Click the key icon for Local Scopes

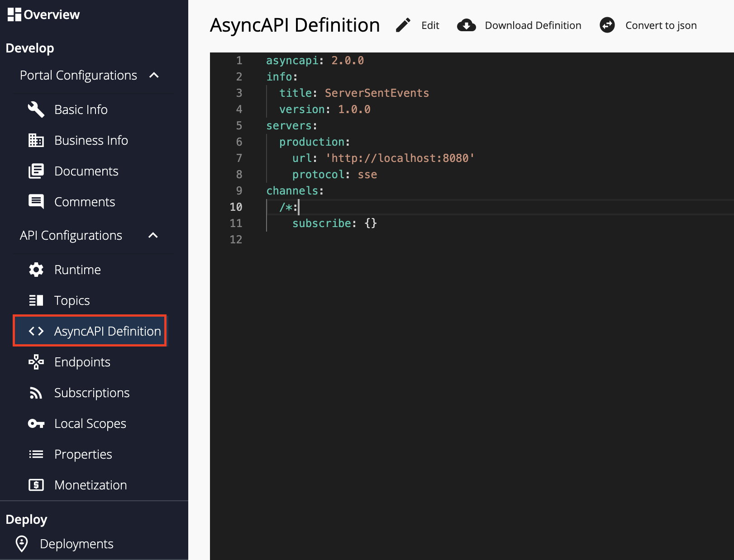[36, 423]
